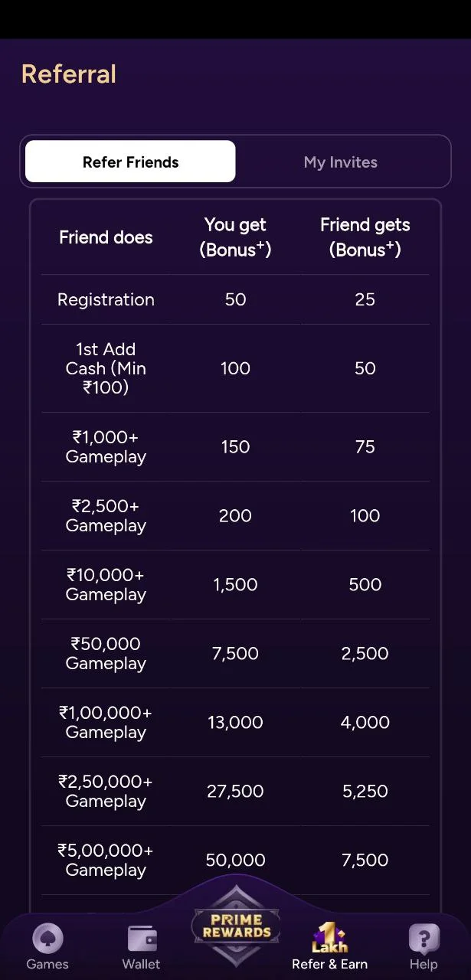Tap the ₹5,00,000+ Gameplay row label
Viewport: 471px width, 980px height.
click(106, 861)
